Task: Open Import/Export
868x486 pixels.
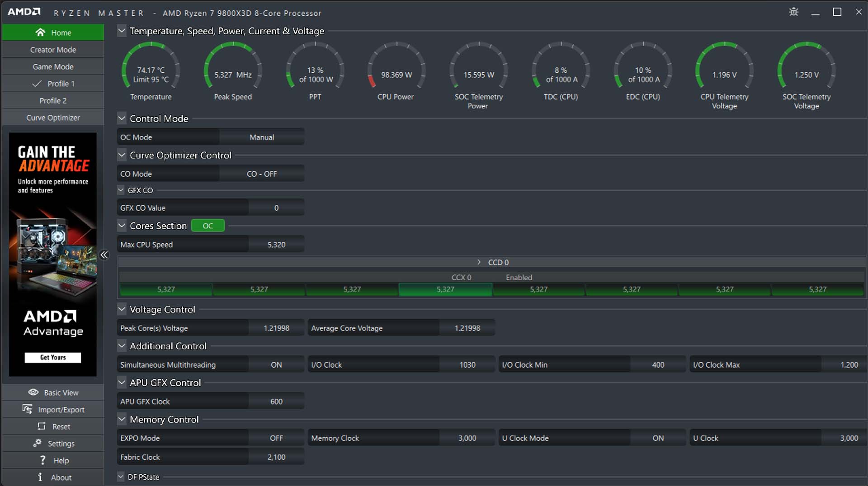Action: click(x=53, y=410)
